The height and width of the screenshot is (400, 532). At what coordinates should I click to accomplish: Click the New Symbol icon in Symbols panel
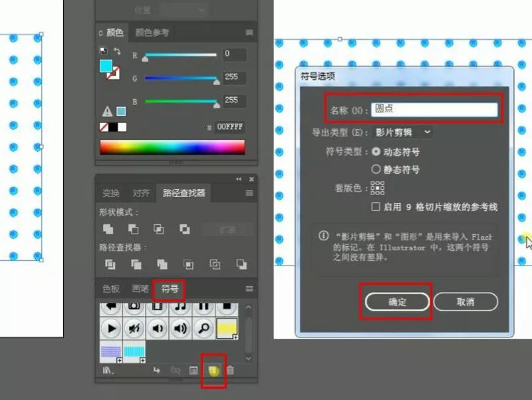(213, 371)
